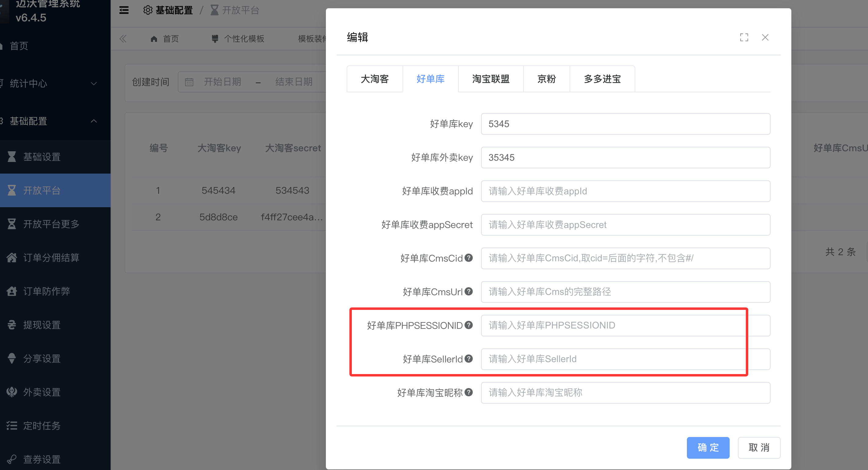
Task: Click the 取消 cancel button
Action: 759,447
